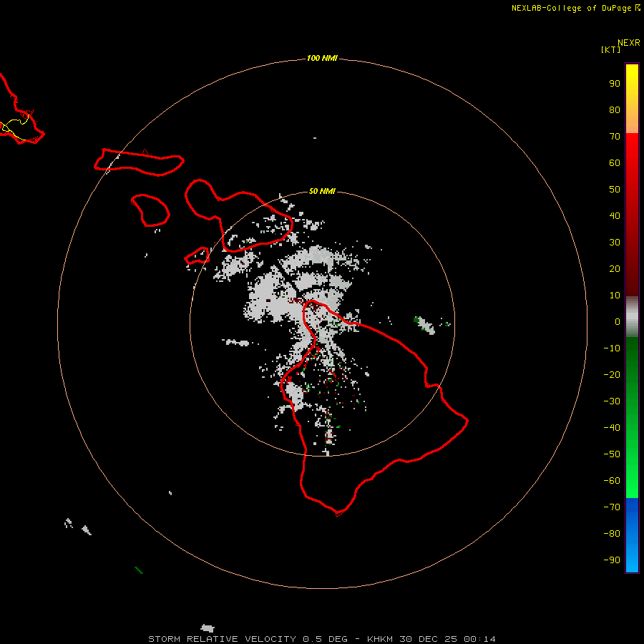The height and width of the screenshot is (644, 644).
Task: Click the -10 knot colorbar label
Action: coord(612,348)
